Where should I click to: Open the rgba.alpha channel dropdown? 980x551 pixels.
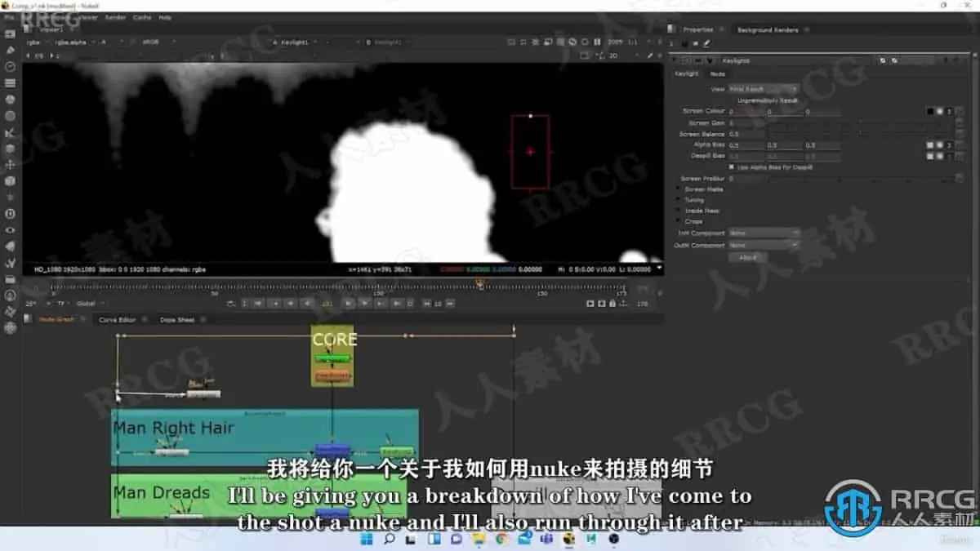click(x=73, y=42)
